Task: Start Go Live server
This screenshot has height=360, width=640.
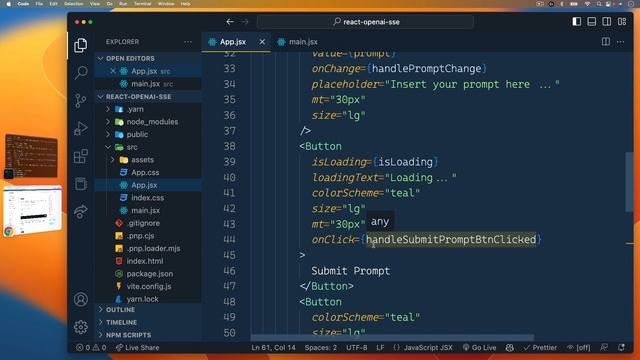Action: click(x=480, y=348)
